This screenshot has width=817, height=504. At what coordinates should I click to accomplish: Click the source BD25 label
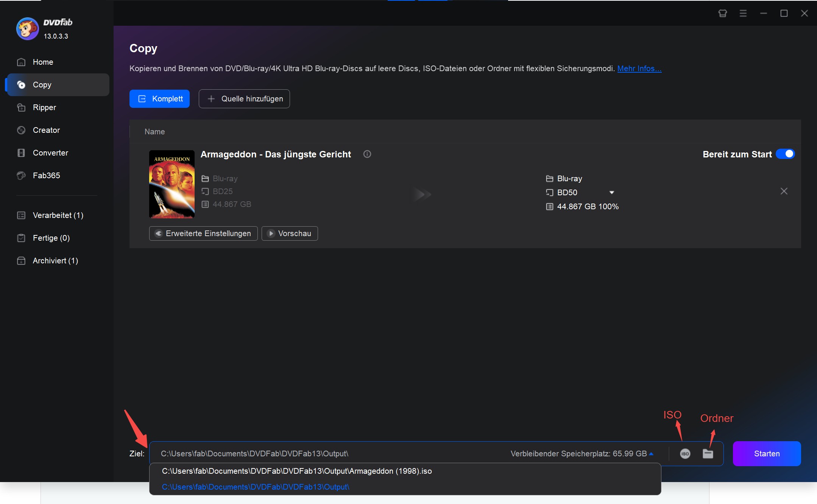pyautogui.click(x=223, y=191)
